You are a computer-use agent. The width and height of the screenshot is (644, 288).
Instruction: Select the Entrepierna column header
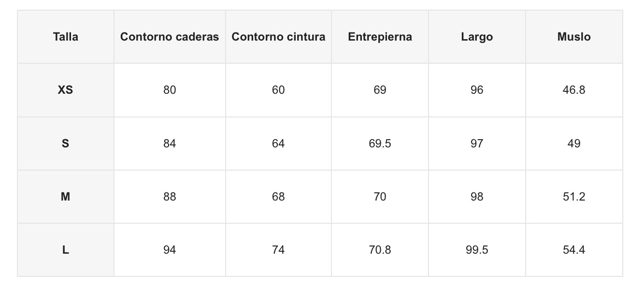[380, 37]
